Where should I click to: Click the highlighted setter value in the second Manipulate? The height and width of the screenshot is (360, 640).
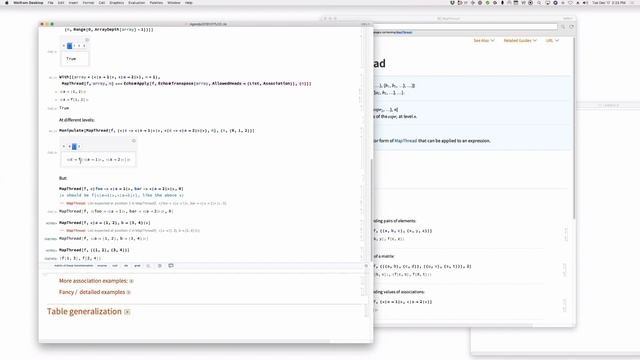74,146
